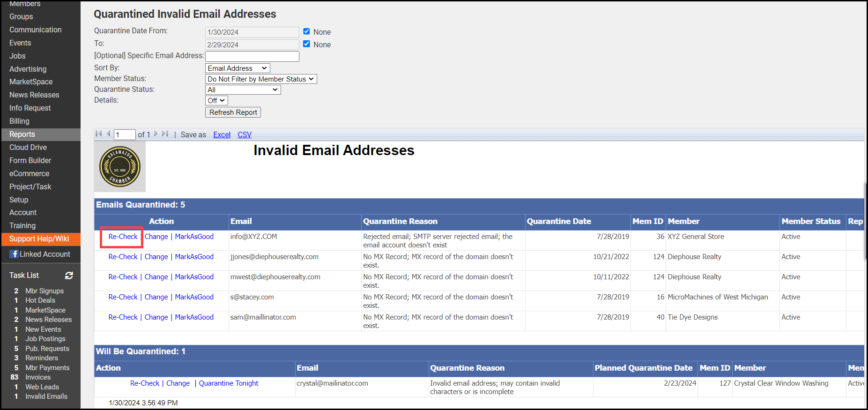Click the Refresh Report button
Screen dimensions: 868x410
tap(233, 112)
